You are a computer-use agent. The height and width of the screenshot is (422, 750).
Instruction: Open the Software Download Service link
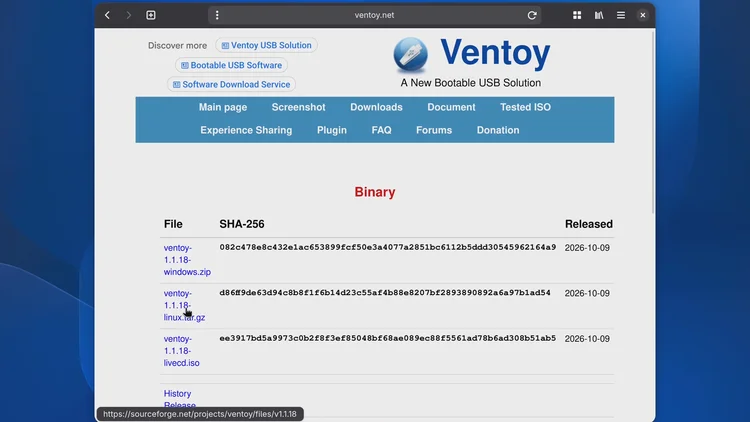232,84
